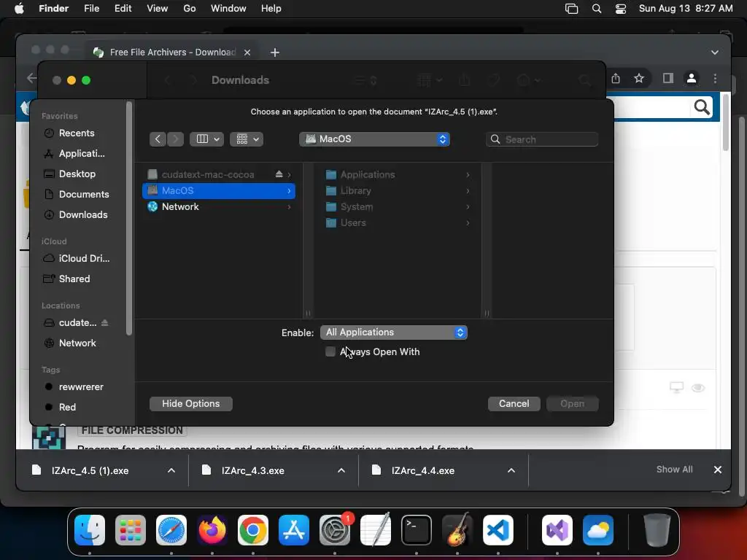Image resolution: width=747 pixels, height=560 pixels.
Task: Click the dialog Search field
Action: pos(542,139)
